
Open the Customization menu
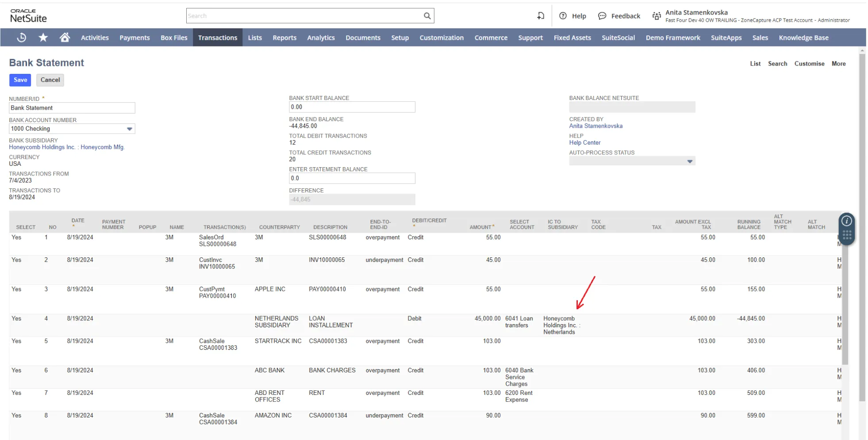pos(442,38)
